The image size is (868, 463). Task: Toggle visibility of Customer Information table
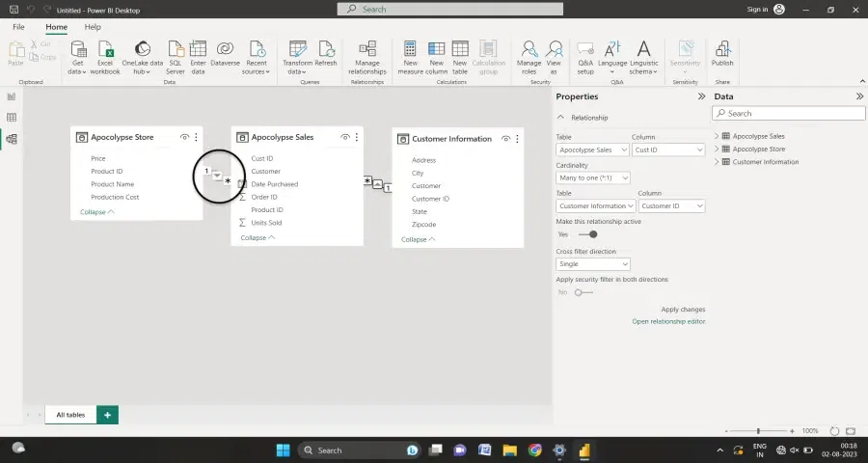point(505,139)
